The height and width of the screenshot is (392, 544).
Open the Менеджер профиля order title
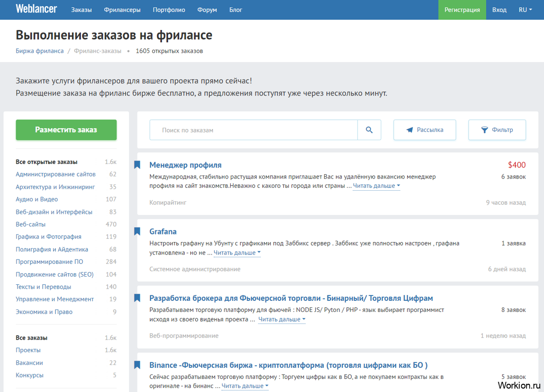(x=185, y=165)
